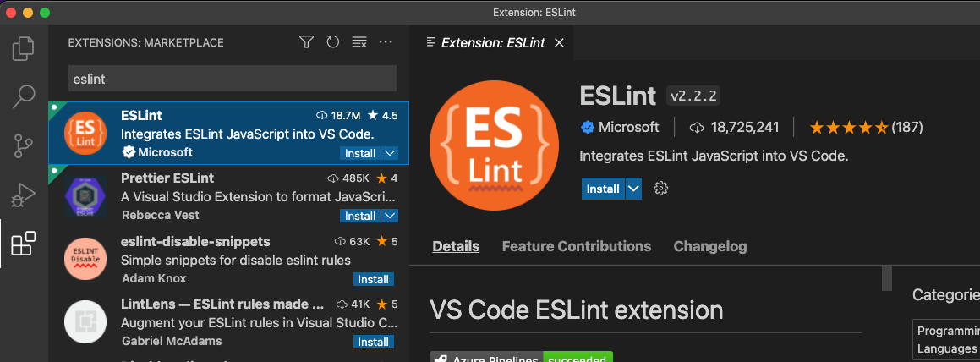
Task: Switch to the Details tab
Action: (x=457, y=246)
